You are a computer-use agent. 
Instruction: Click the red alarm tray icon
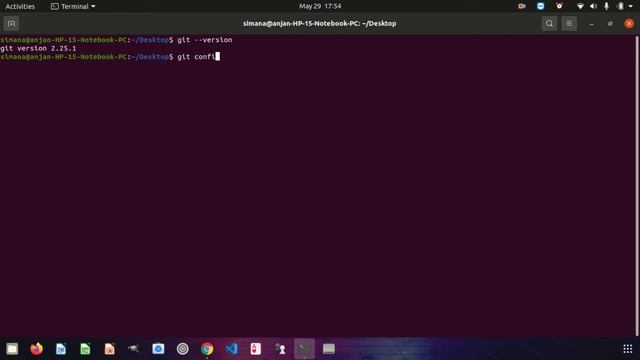tap(559, 6)
